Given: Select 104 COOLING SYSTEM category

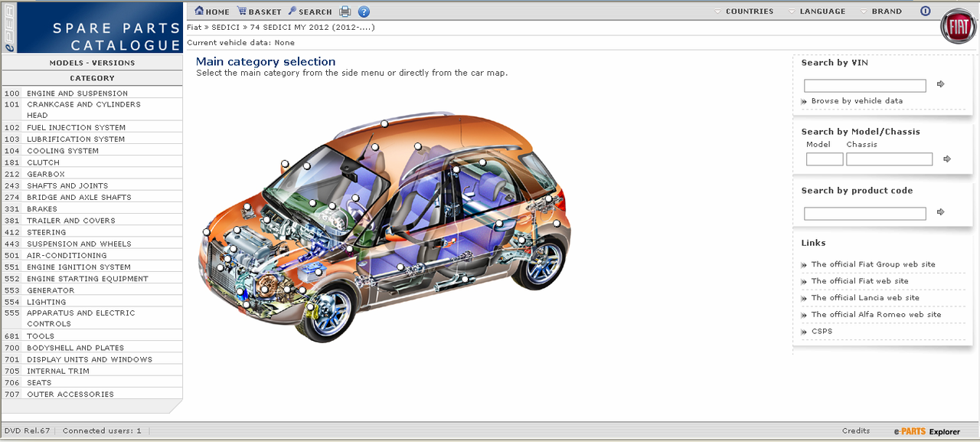Looking at the screenshot, I should click(x=92, y=151).
